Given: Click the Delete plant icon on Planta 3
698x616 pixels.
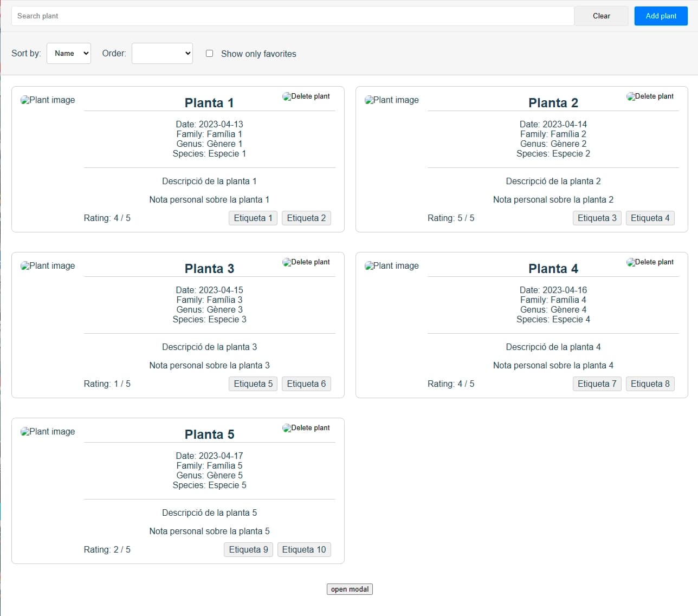Looking at the screenshot, I should 306,262.
